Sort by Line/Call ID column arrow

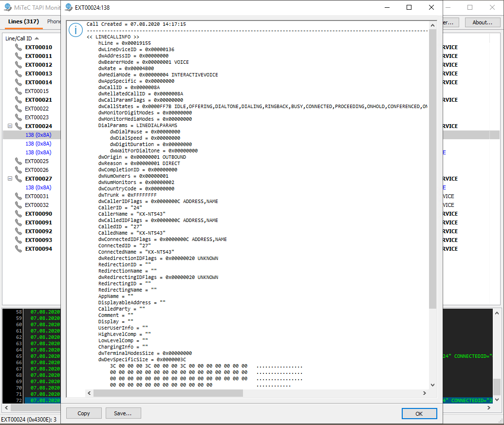[37, 38]
